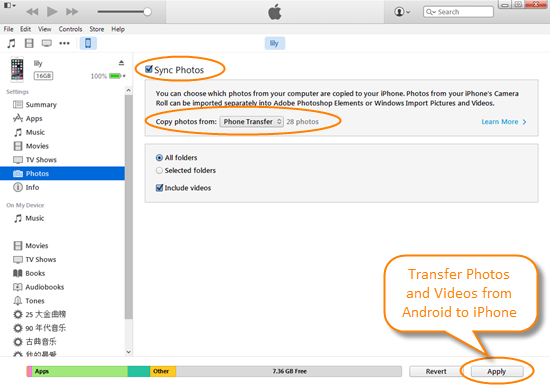Click sidebar scrollbar down arrow
550x386 pixels.
coord(128,352)
